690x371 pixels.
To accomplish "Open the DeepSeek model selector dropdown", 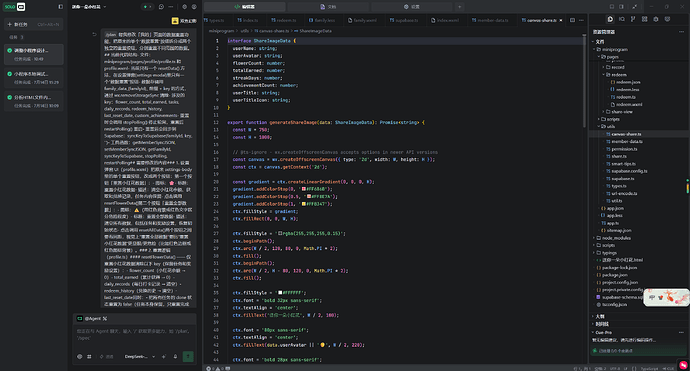I will 139,356.
